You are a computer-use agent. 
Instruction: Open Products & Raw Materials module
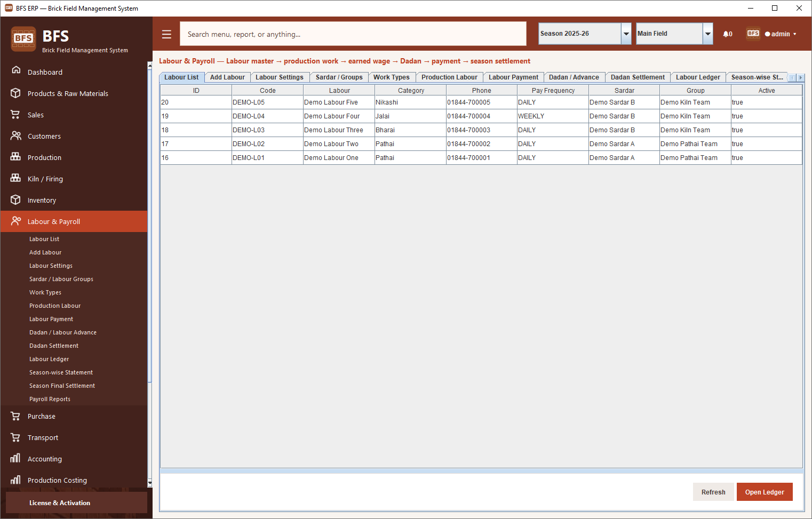click(74, 93)
